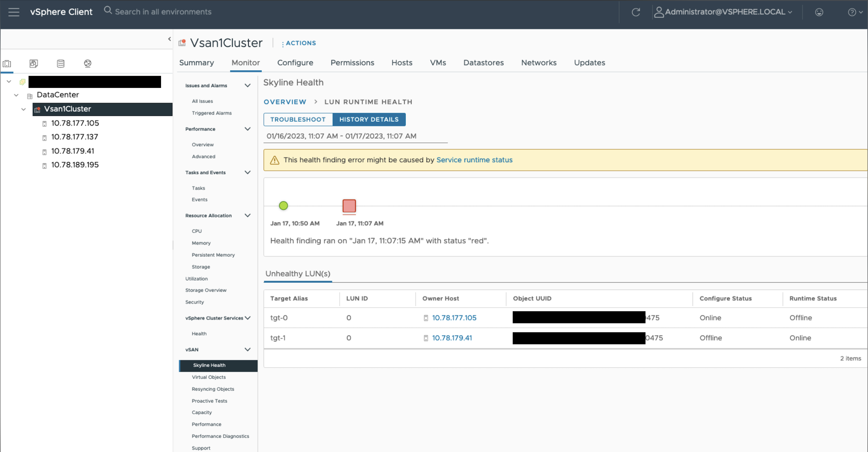
Task: Click the history date range field
Action: point(355,136)
